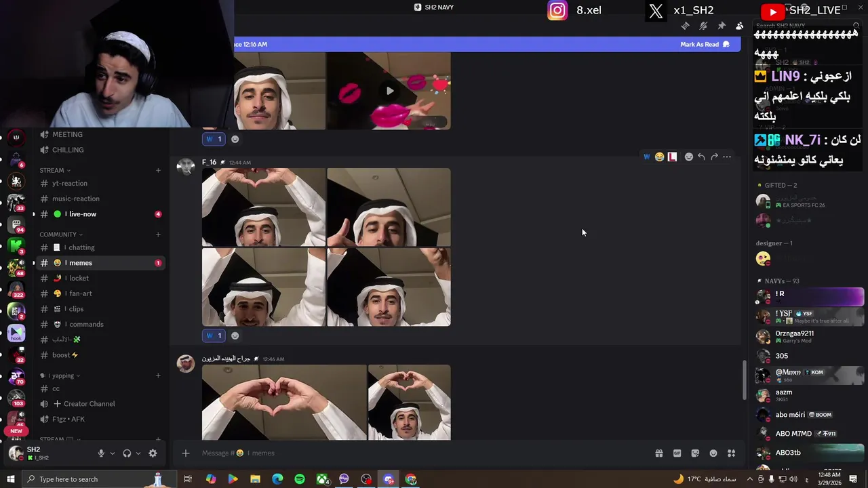This screenshot has height=488, width=868.
Task: Open the Threads icon in Discord header
Action: [x=686, y=26]
